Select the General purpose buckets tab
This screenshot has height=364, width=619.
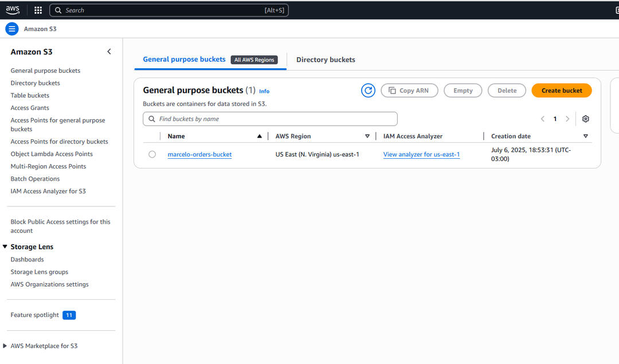(184, 59)
